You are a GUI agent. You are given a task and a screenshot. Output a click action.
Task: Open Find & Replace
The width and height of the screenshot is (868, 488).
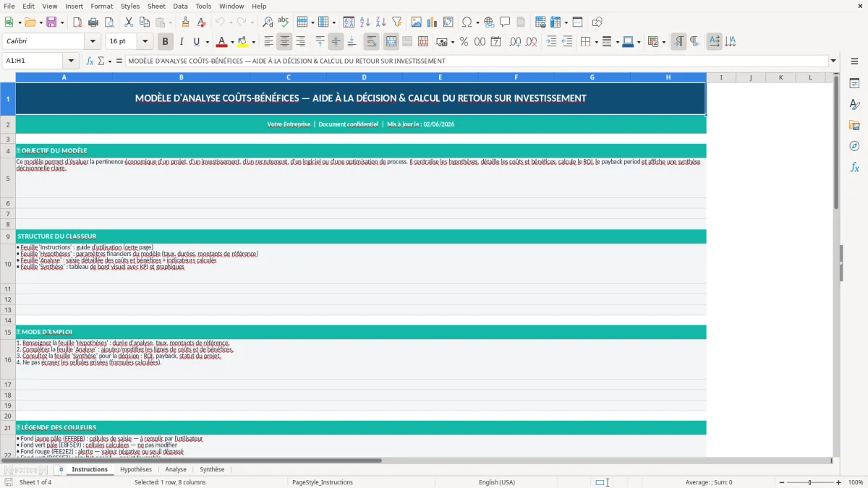pyautogui.click(x=268, y=22)
